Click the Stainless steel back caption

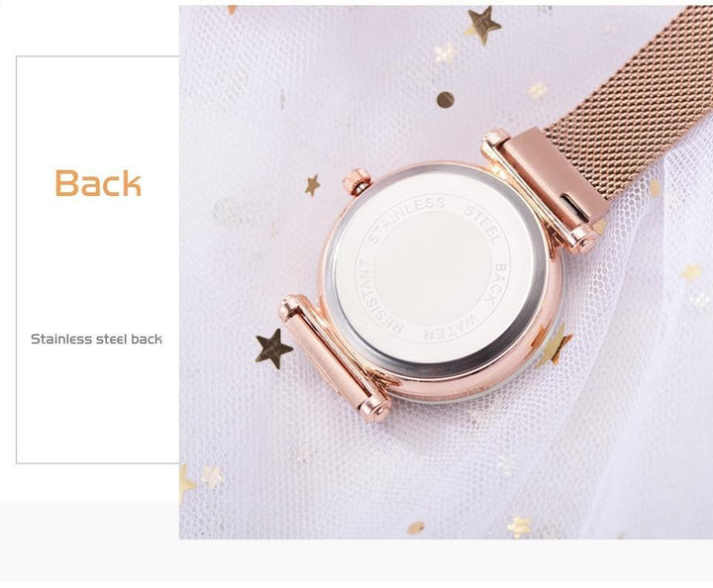click(x=96, y=339)
